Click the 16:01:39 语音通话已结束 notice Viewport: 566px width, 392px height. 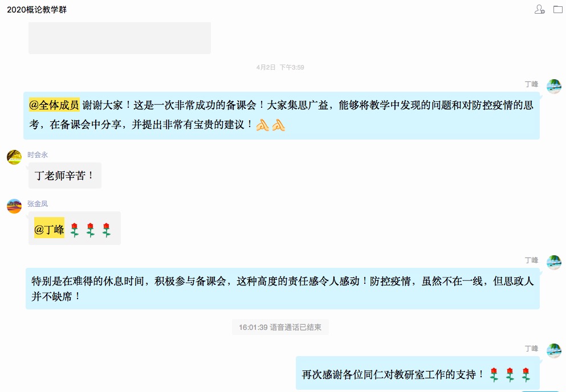[x=280, y=327]
